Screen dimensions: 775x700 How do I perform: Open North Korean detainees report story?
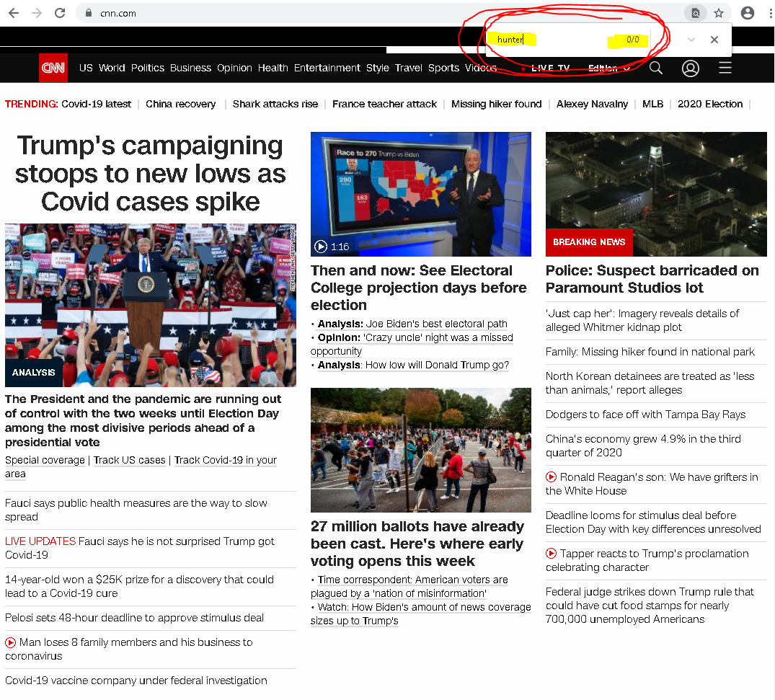(650, 383)
